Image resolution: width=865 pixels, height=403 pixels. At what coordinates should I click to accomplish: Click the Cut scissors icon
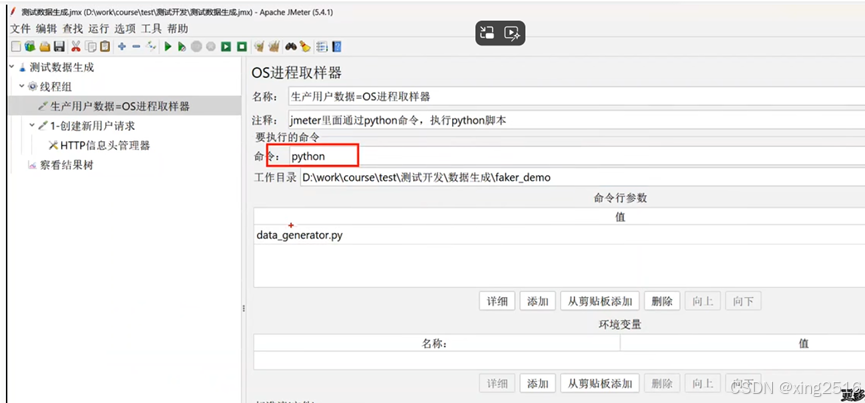pyautogui.click(x=76, y=47)
